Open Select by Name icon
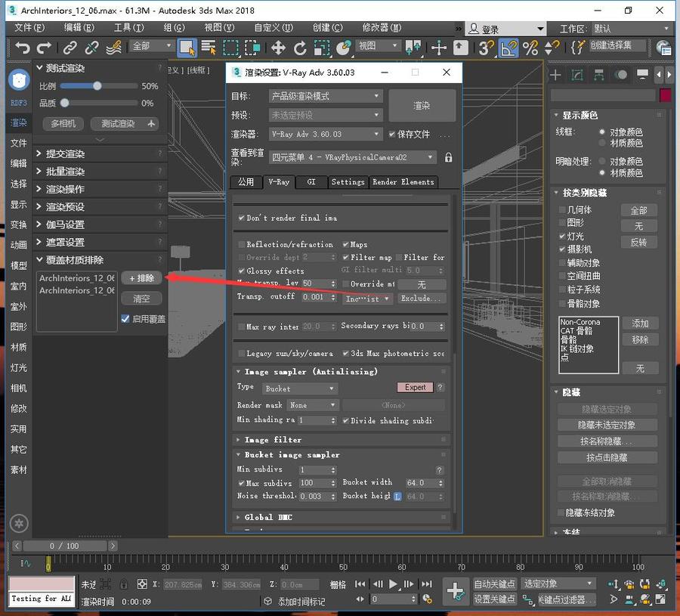680x616 pixels. [209, 48]
